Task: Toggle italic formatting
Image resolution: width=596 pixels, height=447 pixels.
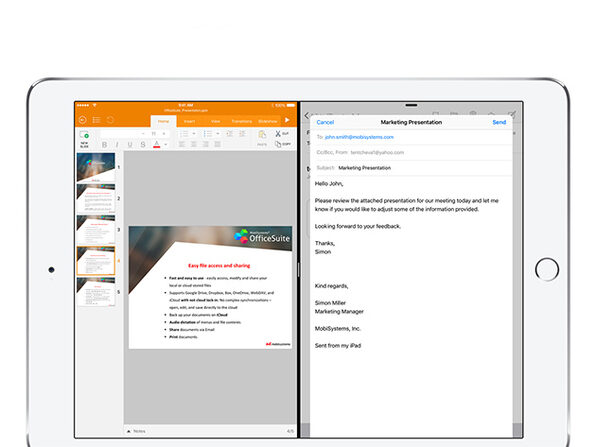Action: [117, 144]
